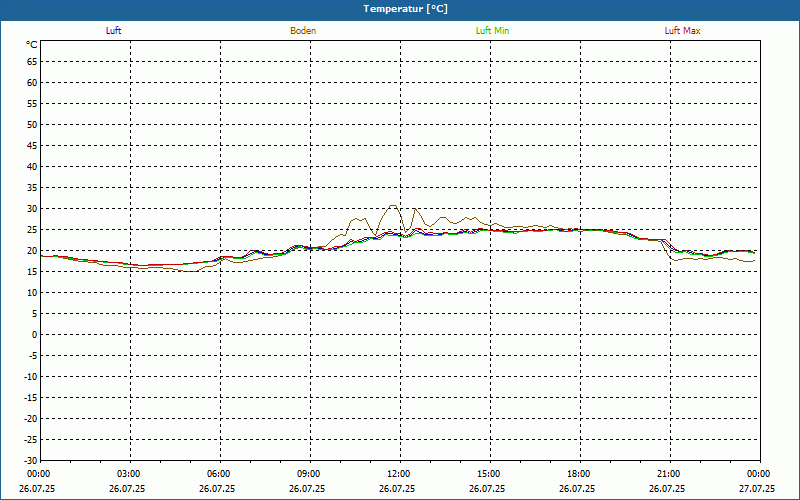
Task: Click the 12:00 time axis label
Action: point(398,474)
